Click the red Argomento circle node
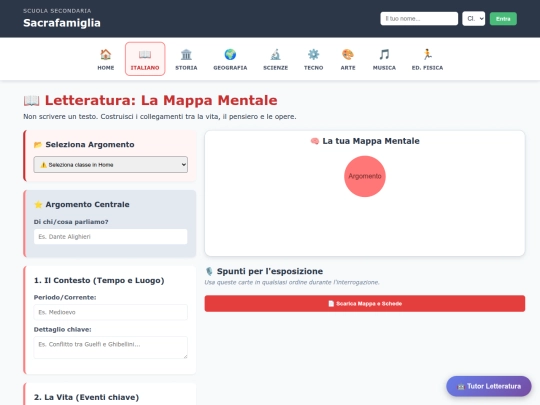Screen dimensions: 540x405 coord(365,176)
